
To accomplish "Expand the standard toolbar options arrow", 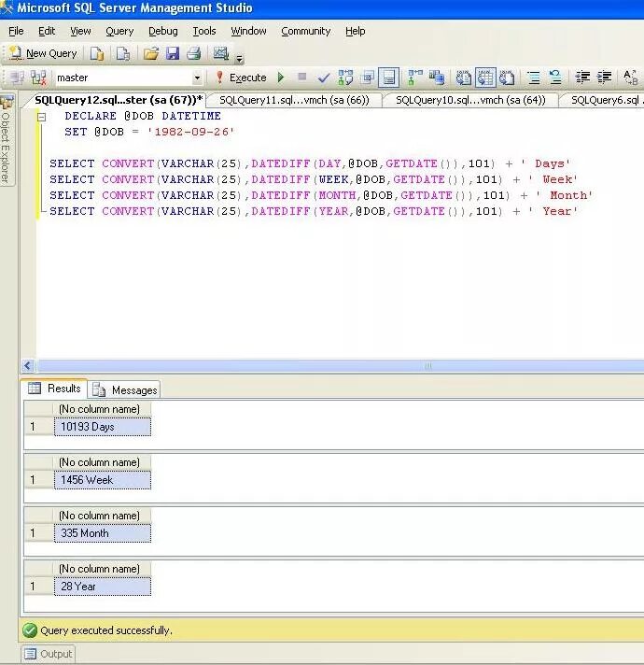I will [x=239, y=58].
